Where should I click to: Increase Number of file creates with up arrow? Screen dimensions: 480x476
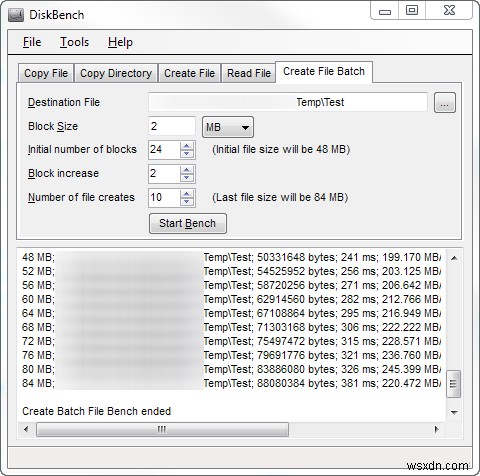click(x=187, y=194)
